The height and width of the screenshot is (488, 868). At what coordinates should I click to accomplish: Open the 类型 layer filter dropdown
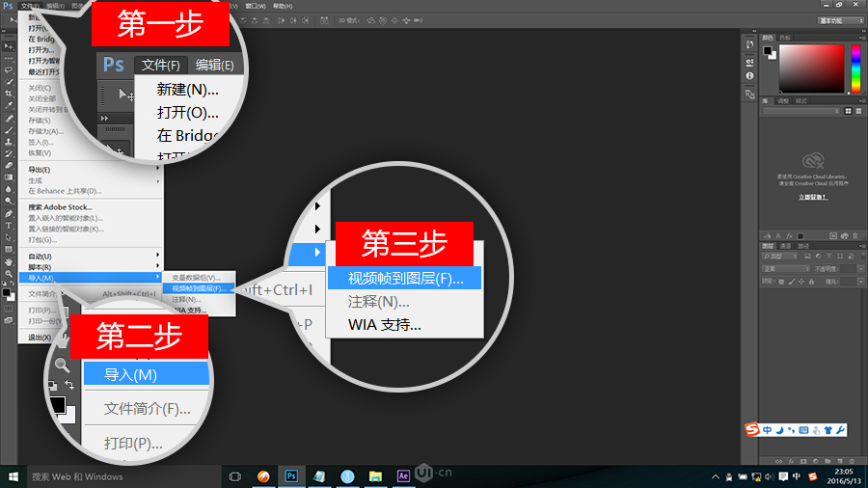[x=779, y=257]
